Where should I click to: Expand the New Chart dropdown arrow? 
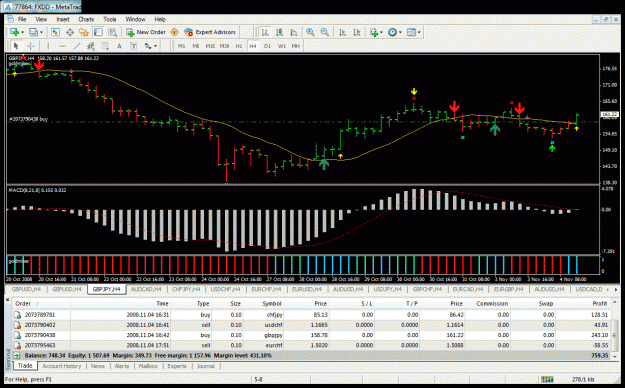tap(22, 32)
